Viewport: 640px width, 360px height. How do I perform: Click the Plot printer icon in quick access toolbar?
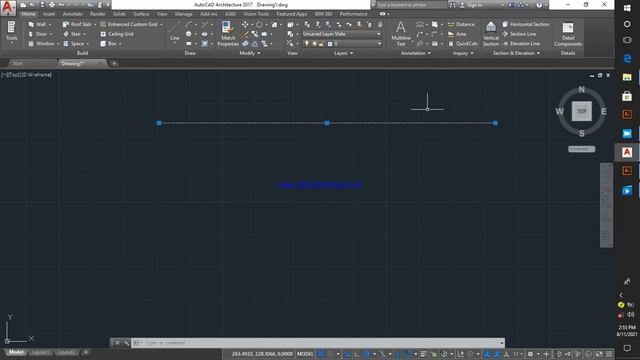click(x=52, y=5)
